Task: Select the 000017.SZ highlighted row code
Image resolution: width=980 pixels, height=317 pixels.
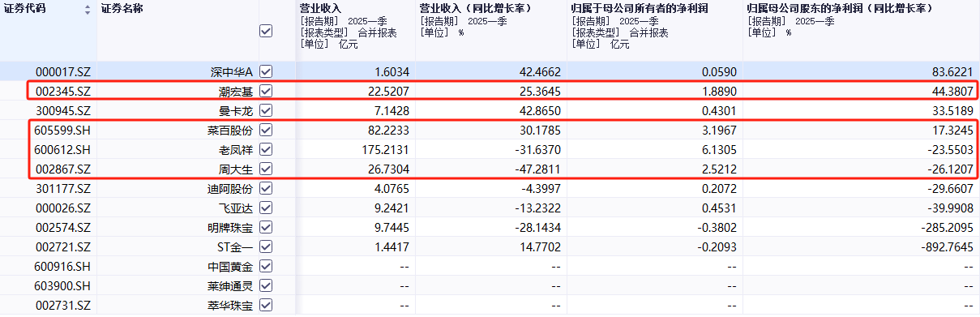Action: [63, 71]
